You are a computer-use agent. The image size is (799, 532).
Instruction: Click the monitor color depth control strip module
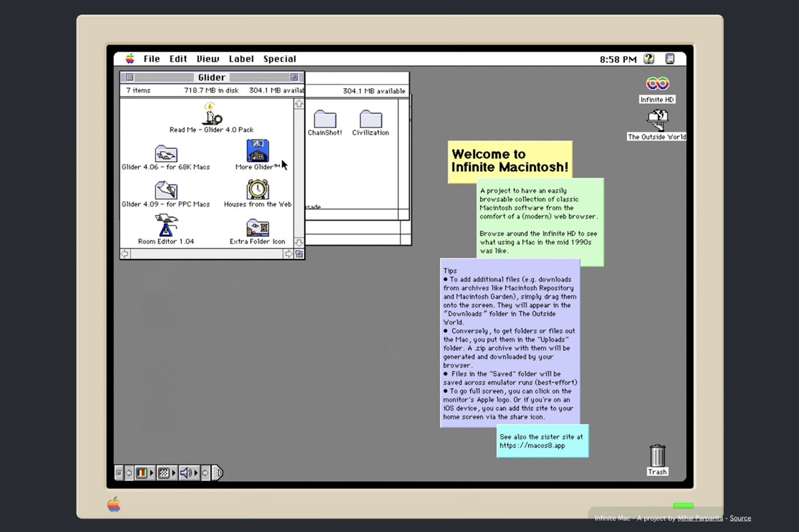click(x=141, y=473)
